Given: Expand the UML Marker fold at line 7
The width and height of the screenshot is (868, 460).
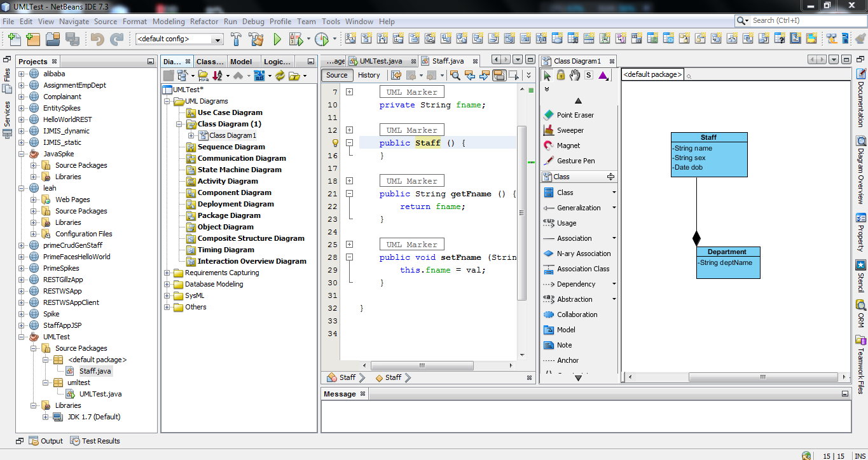Looking at the screenshot, I should pyautogui.click(x=349, y=92).
